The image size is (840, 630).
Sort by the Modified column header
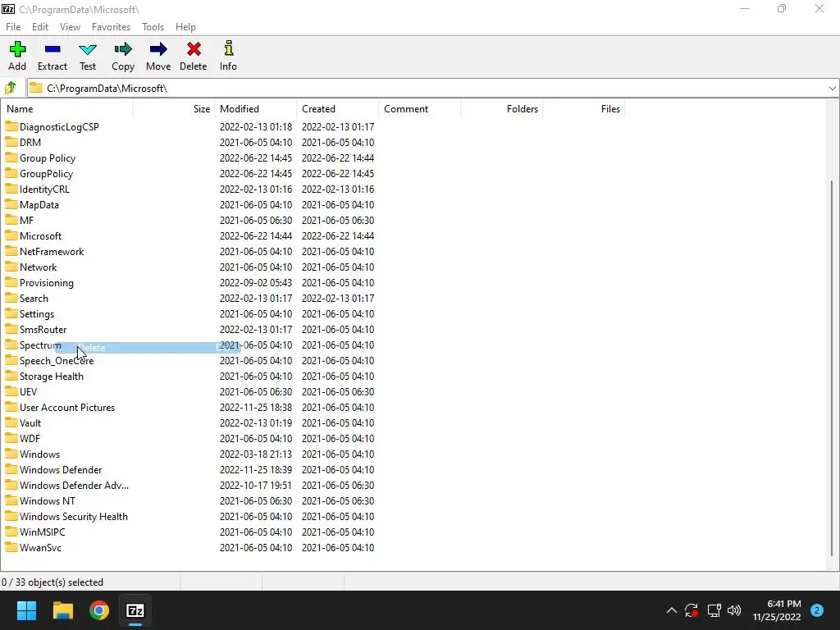coord(256,109)
